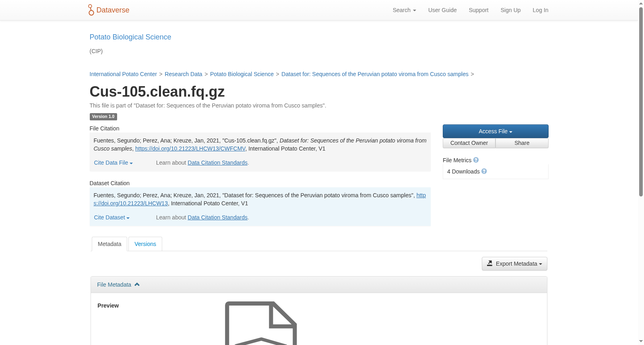
Task: Open Potato Biological Science heading link
Action: (x=130, y=37)
